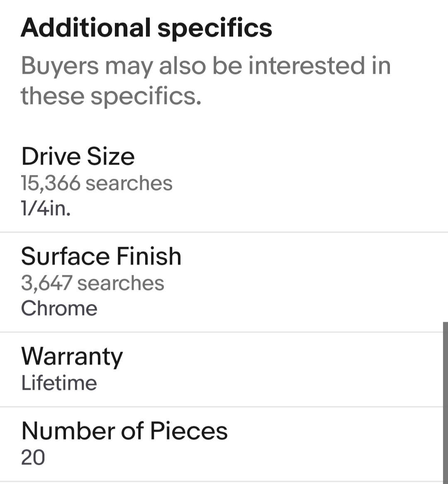Screen dimensions: 448x484
Task: Click the Drive Size label
Action: 78,156
